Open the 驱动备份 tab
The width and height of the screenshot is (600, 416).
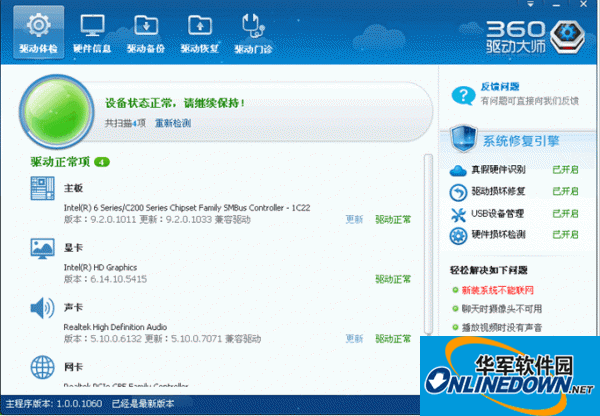(146, 33)
